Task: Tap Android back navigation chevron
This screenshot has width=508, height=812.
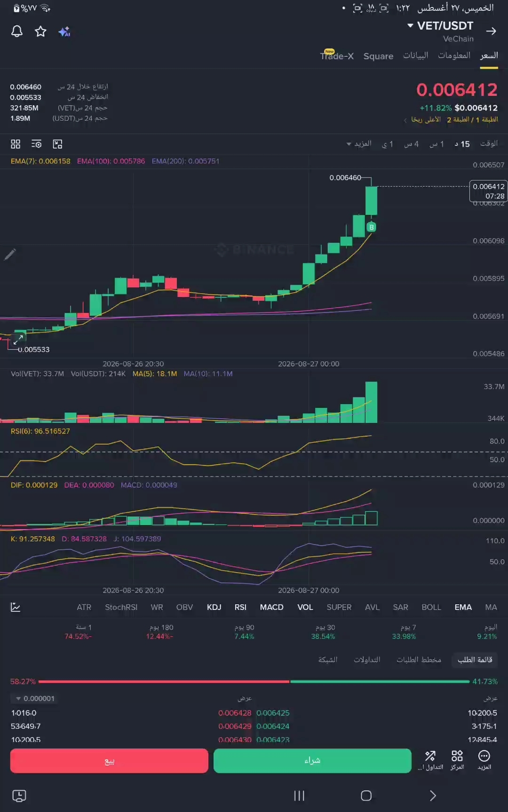Action: pyautogui.click(x=433, y=796)
